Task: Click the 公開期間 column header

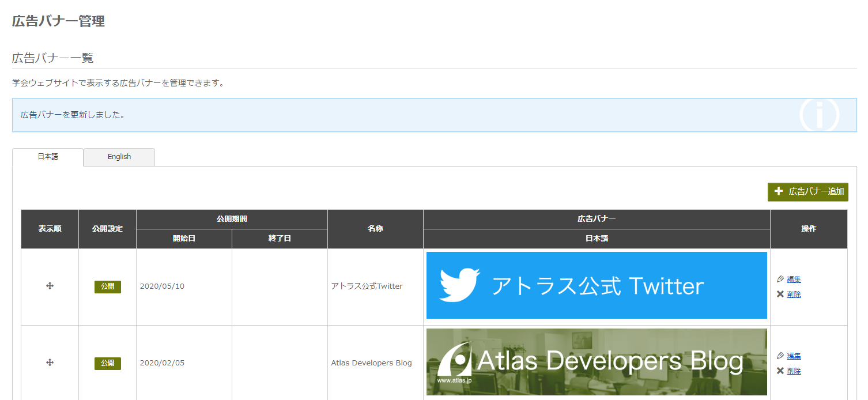Action: [232, 219]
